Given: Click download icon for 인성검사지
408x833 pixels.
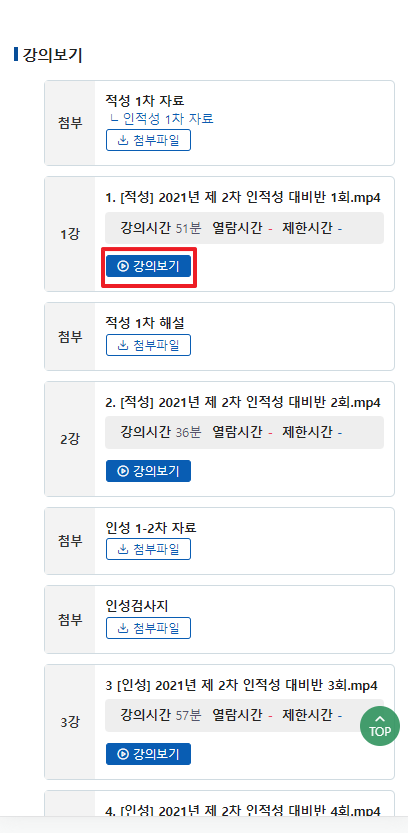Looking at the screenshot, I should pos(123,628).
